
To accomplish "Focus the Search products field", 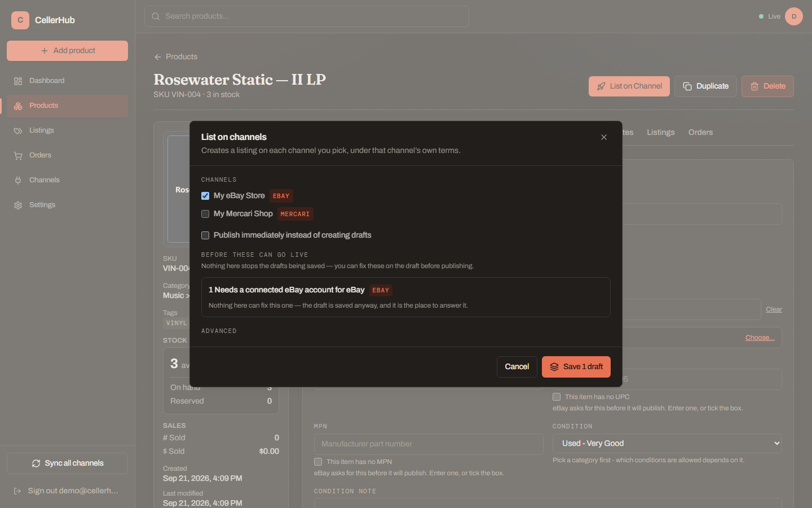I will coord(307,16).
